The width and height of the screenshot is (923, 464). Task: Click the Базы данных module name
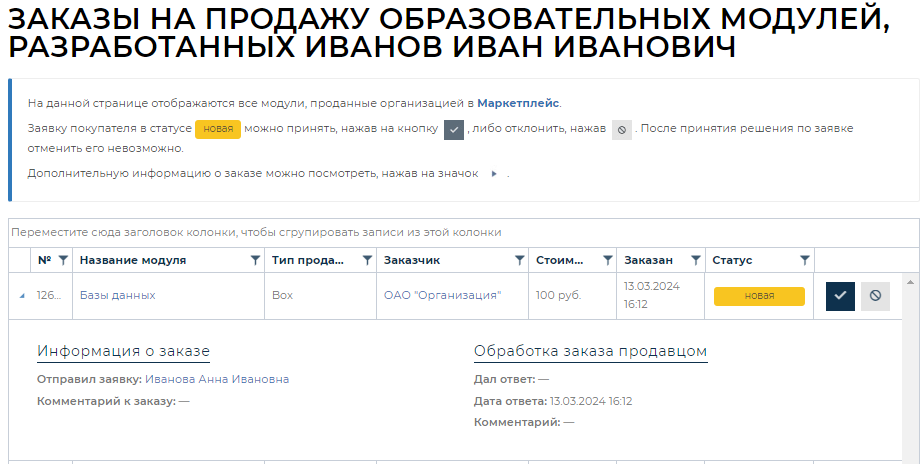tap(117, 296)
